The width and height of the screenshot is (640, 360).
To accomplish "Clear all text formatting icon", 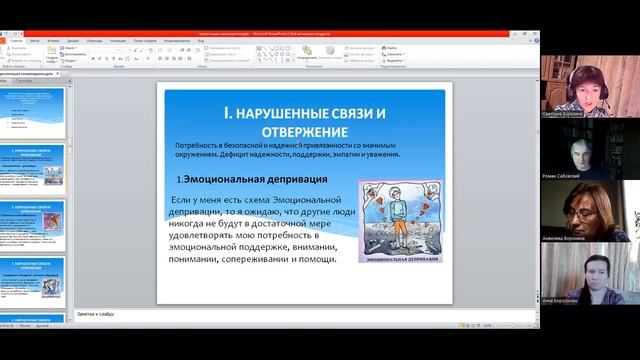I will (150, 50).
